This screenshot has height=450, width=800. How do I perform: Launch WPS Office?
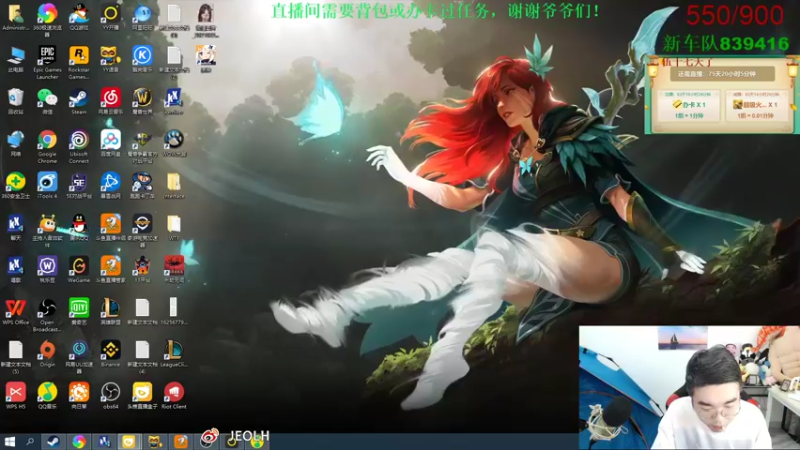tap(15, 312)
